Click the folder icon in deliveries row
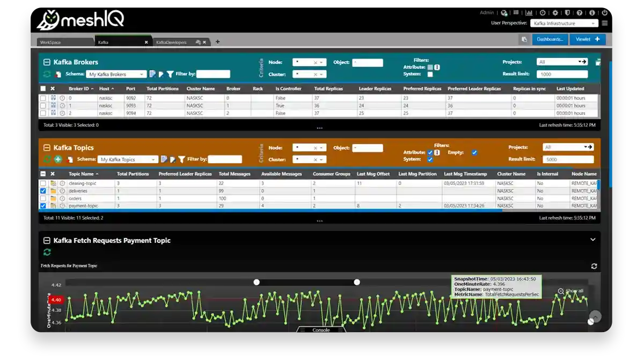The height and width of the screenshot is (361, 644). coord(53,191)
